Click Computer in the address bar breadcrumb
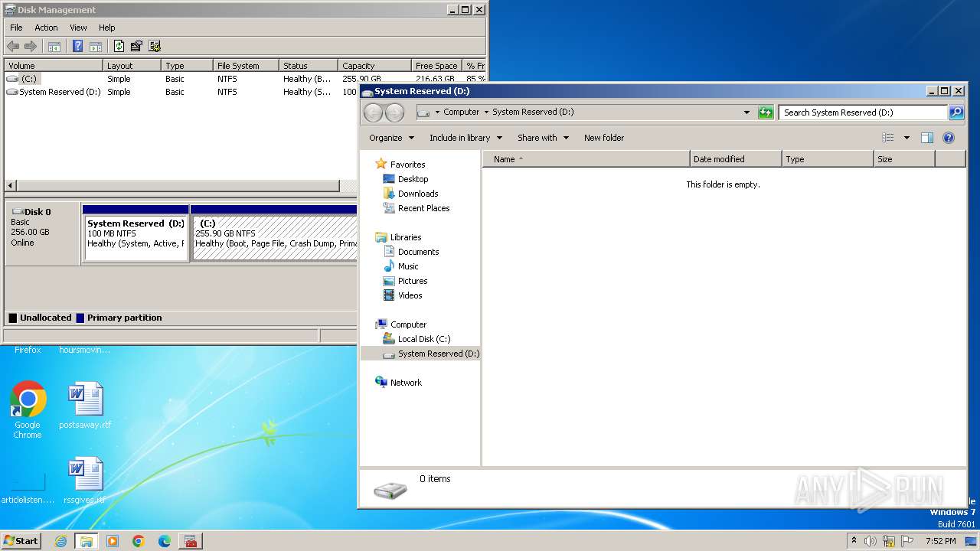980x551 pixels. tap(462, 112)
